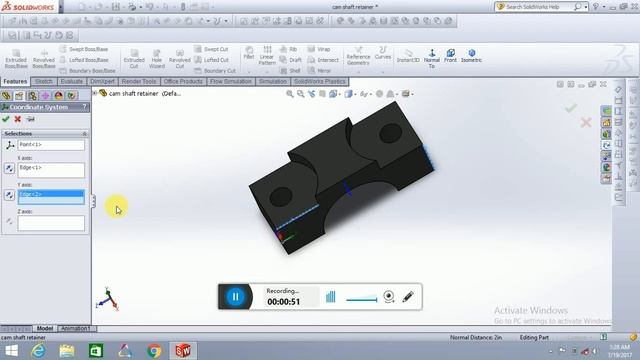Screen dimensions: 640x360
Task: Toggle Instant3D mode
Action: pos(408,56)
